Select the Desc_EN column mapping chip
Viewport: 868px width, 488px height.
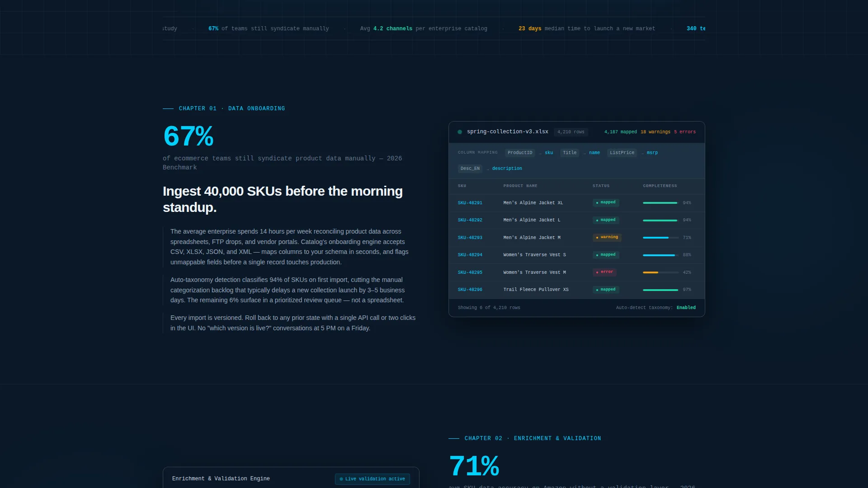[470, 169]
